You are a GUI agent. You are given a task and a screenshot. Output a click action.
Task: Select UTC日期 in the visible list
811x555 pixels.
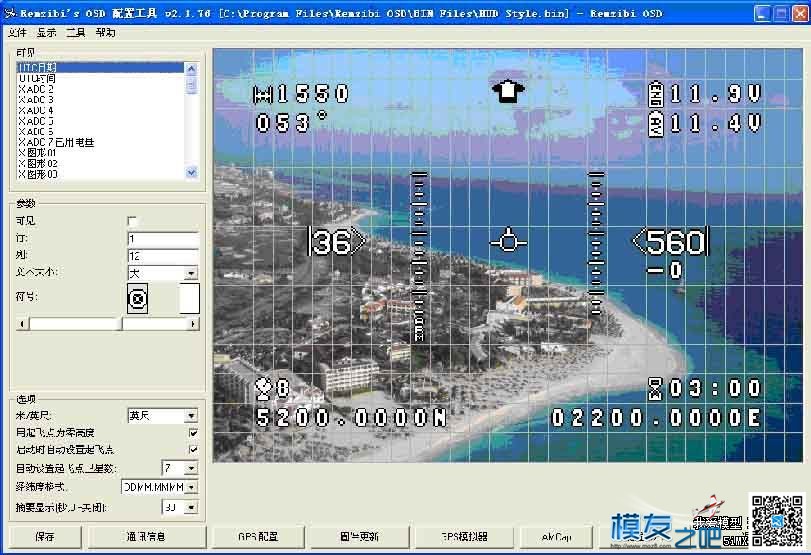[100, 67]
